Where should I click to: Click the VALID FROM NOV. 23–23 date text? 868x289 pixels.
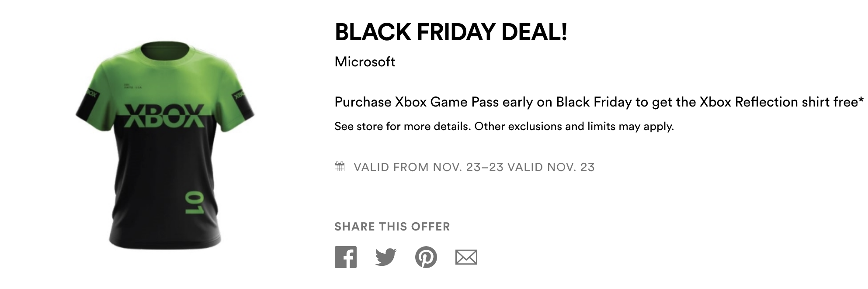pyautogui.click(x=428, y=167)
